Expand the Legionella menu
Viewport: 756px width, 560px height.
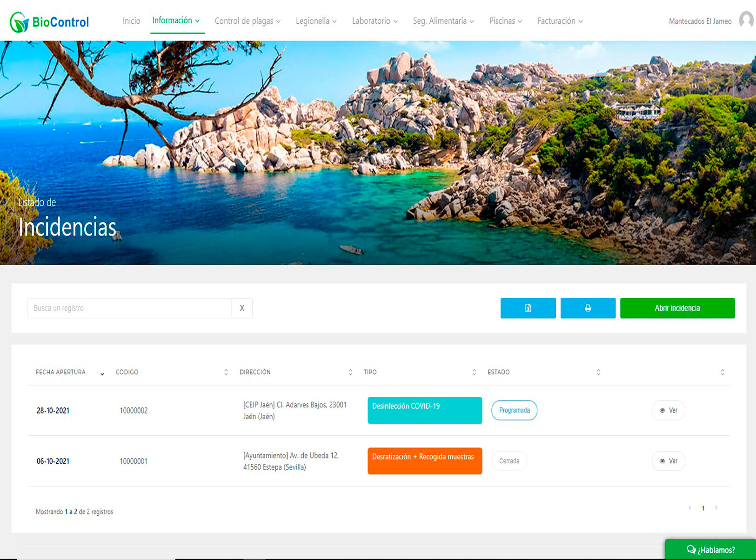click(x=316, y=21)
